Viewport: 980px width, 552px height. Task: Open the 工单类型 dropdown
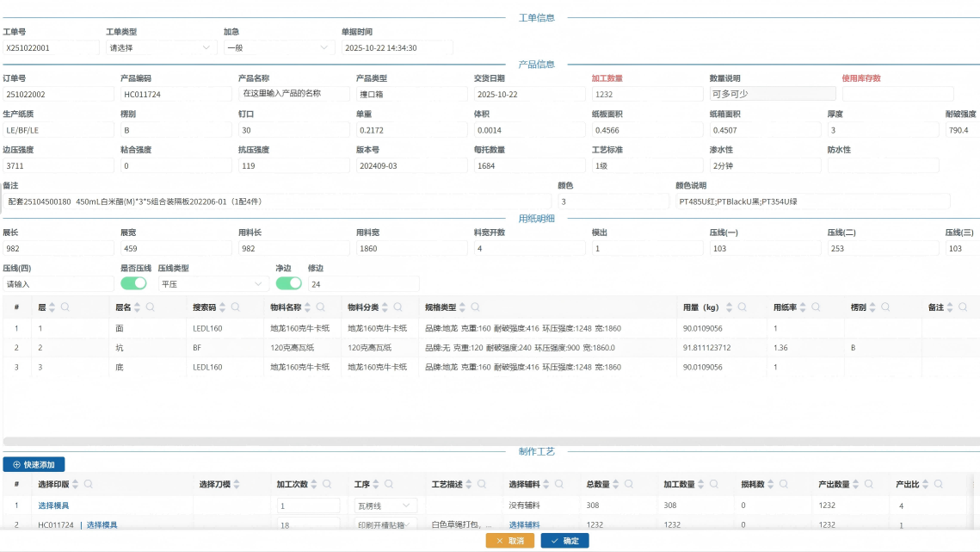point(160,48)
